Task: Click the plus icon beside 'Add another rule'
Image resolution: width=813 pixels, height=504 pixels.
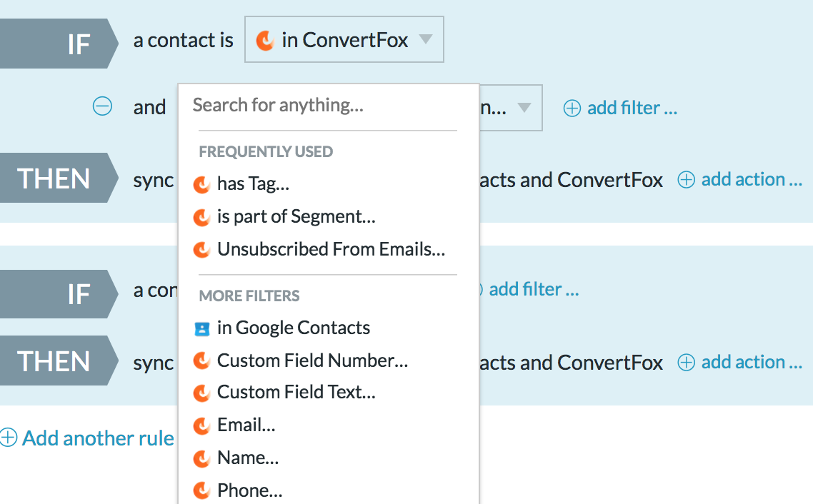Action: pyautogui.click(x=9, y=437)
